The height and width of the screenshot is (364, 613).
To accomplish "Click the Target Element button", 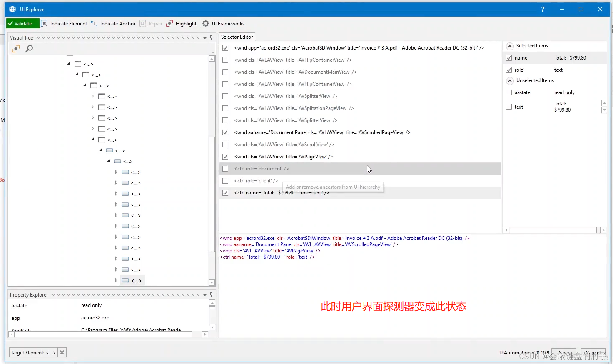I will point(33,352).
